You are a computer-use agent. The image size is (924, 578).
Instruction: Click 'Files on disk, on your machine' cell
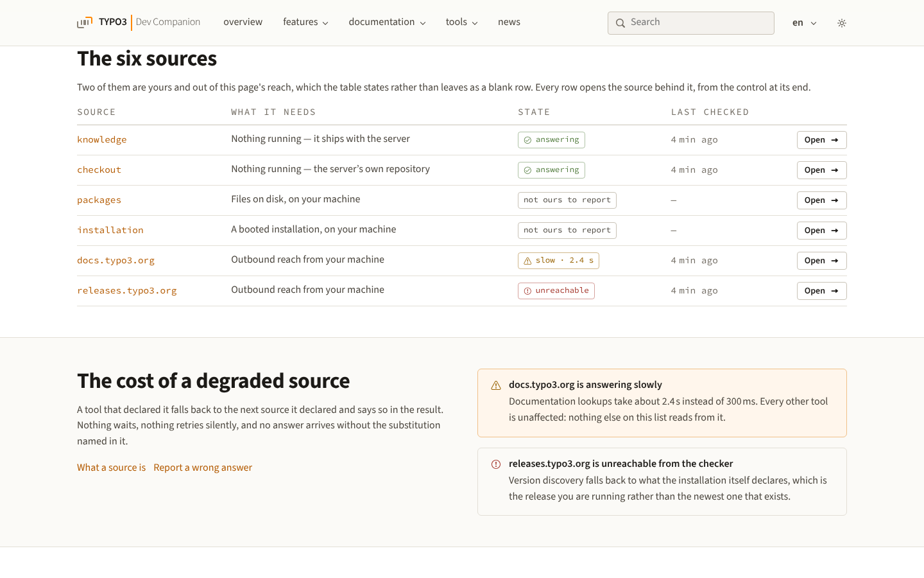pyautogui.click(x=295, y=199)
